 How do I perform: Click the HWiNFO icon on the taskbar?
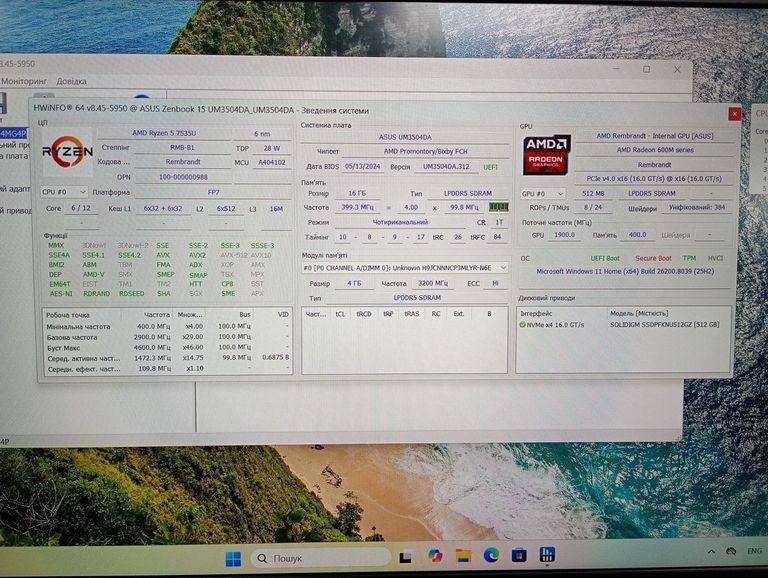pyautogui.click(x=547, y=556)
